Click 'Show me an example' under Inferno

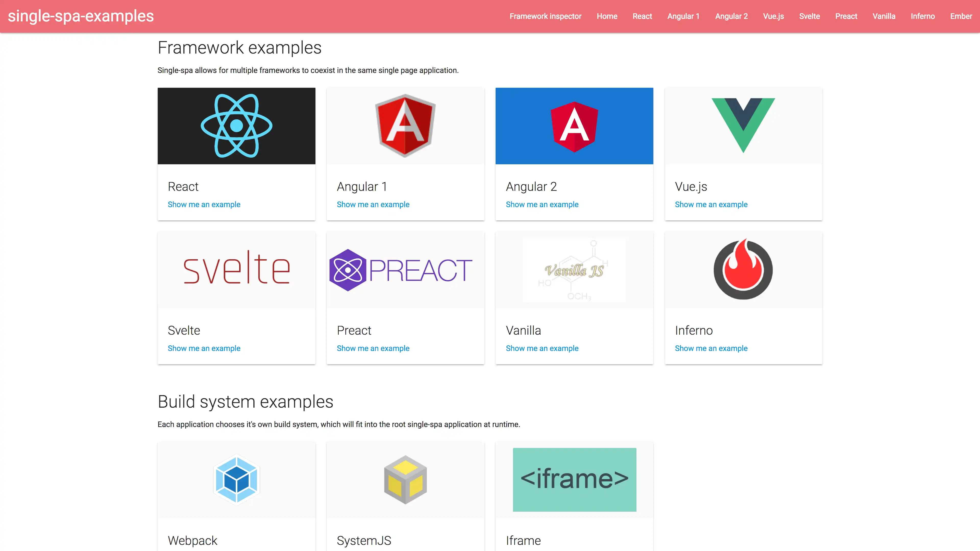coord(711,348)
